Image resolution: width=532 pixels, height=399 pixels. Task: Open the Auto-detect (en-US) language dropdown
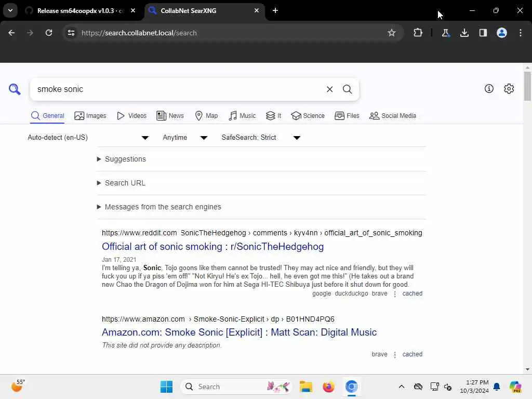click(88, 137)
